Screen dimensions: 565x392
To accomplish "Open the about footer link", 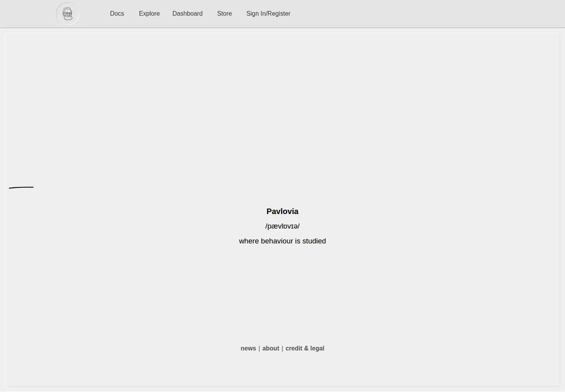I will pyautogui.click(x=271, y=348).
